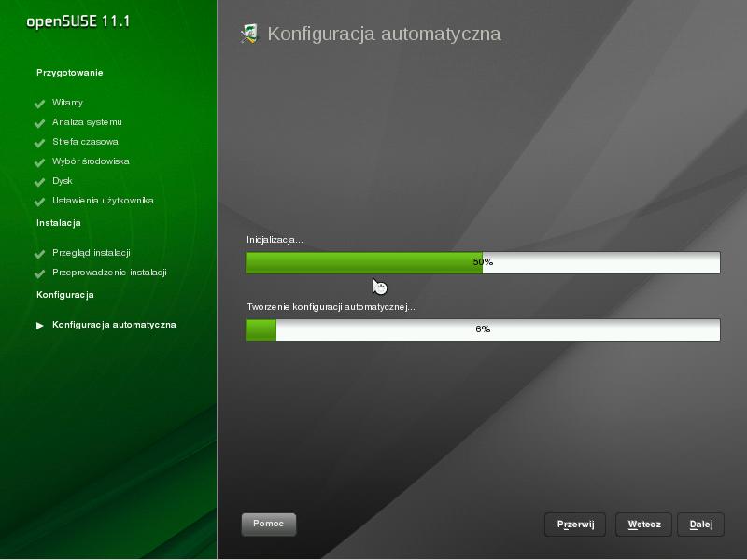Viewport: 747px width, 560px height.
Task: Select the Ustawienia użytkownika sidebar step
Action: point(103,201)
